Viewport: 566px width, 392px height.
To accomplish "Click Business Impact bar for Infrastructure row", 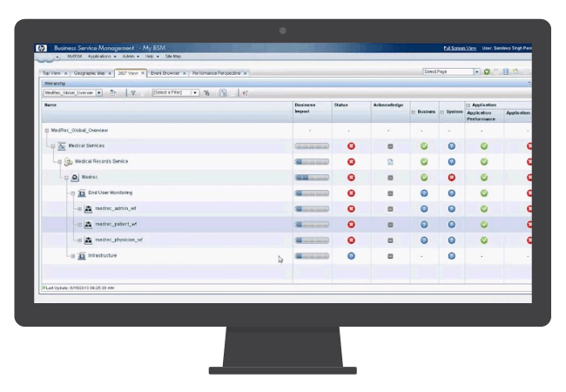I will (312, 256).
